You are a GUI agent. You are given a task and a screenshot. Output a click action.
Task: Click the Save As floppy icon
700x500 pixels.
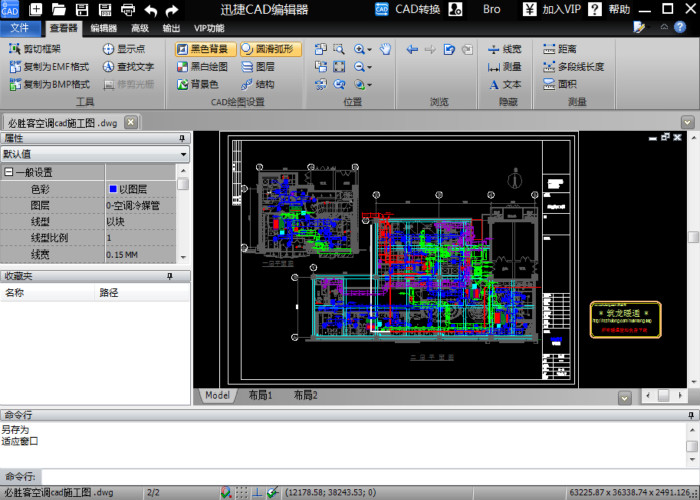(104, 9)
